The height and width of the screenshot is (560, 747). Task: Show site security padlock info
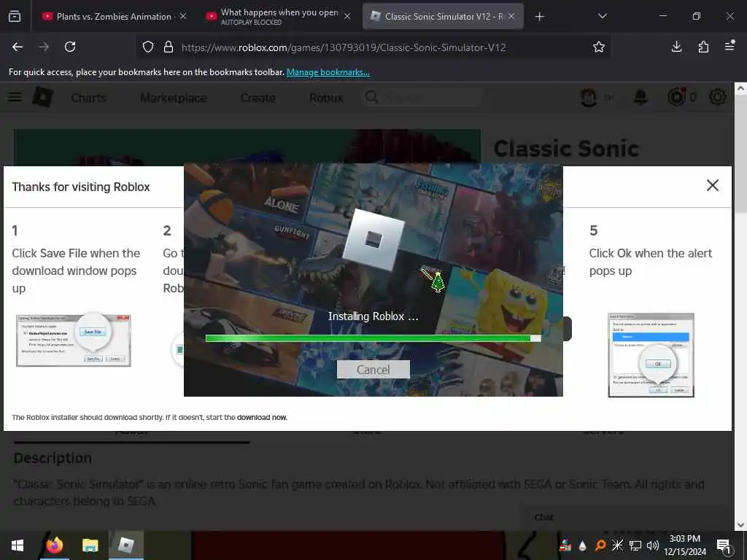click(x=169, y=47)
